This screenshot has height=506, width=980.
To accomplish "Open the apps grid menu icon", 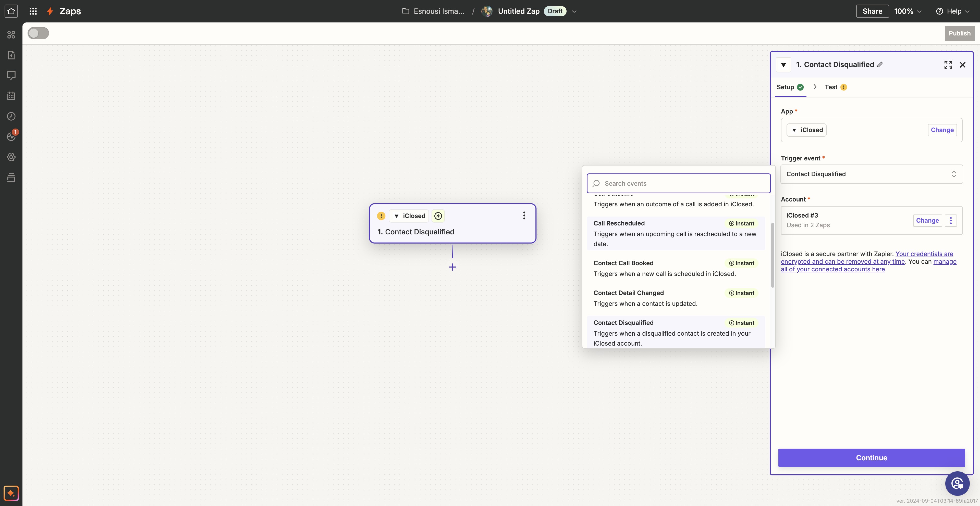I will 33,11.
